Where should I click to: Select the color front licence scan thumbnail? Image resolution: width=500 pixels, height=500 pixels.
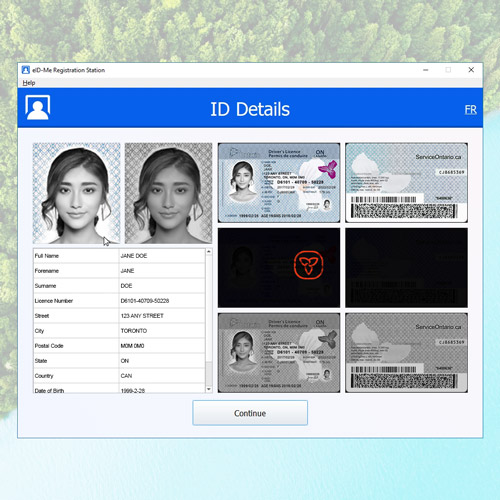(x=279, y=183)
